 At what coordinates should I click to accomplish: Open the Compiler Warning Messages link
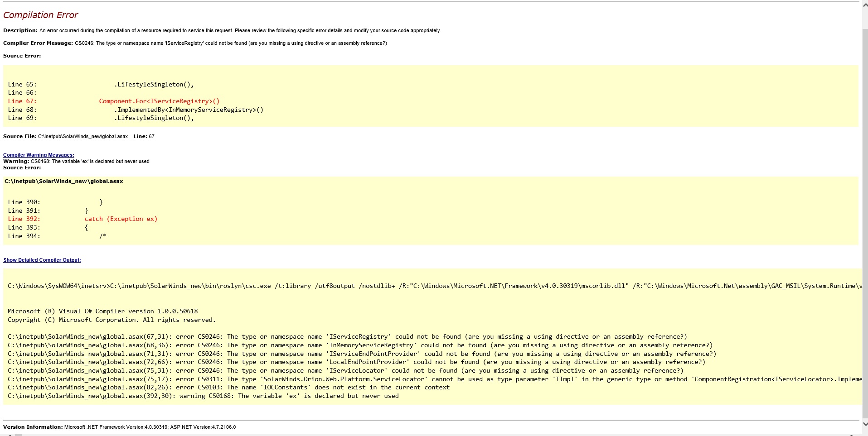click(x=39, y=155)
